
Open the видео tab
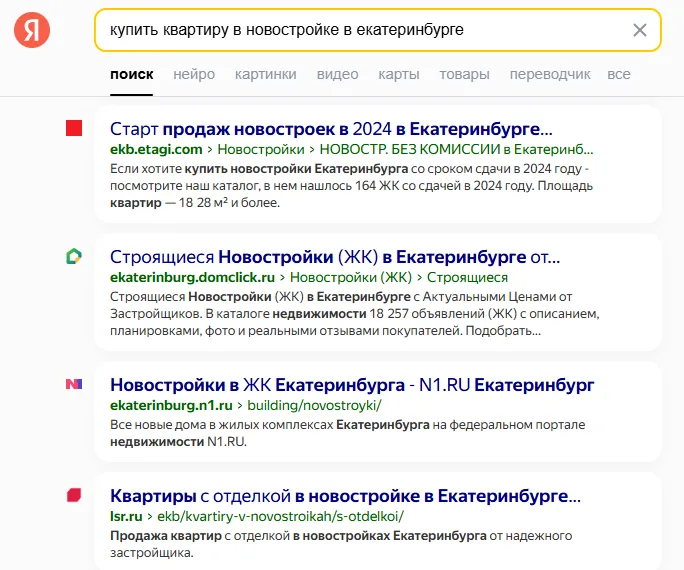[338, 75]
